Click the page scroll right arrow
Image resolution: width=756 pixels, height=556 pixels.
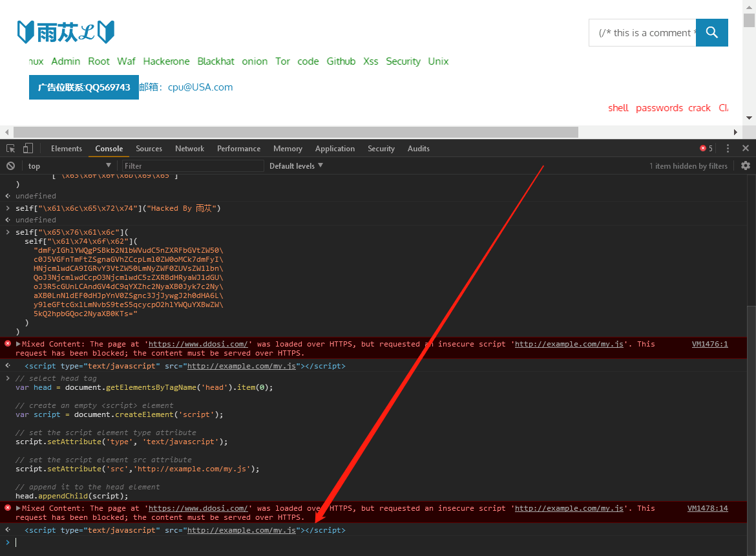[x=735, y=132]
